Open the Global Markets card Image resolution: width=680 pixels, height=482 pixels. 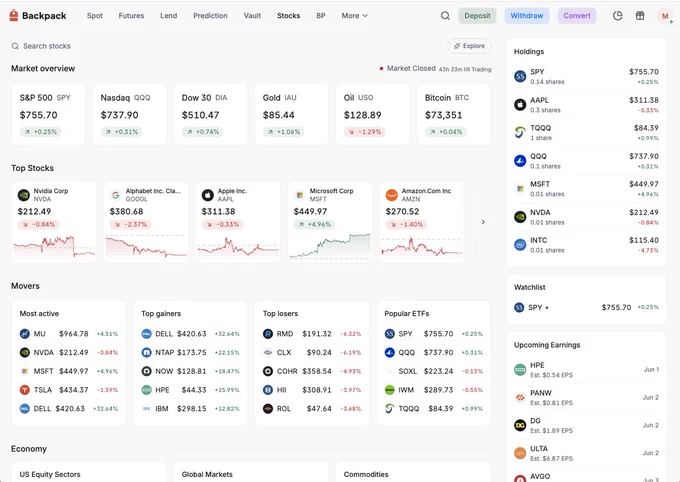[251, 472]
